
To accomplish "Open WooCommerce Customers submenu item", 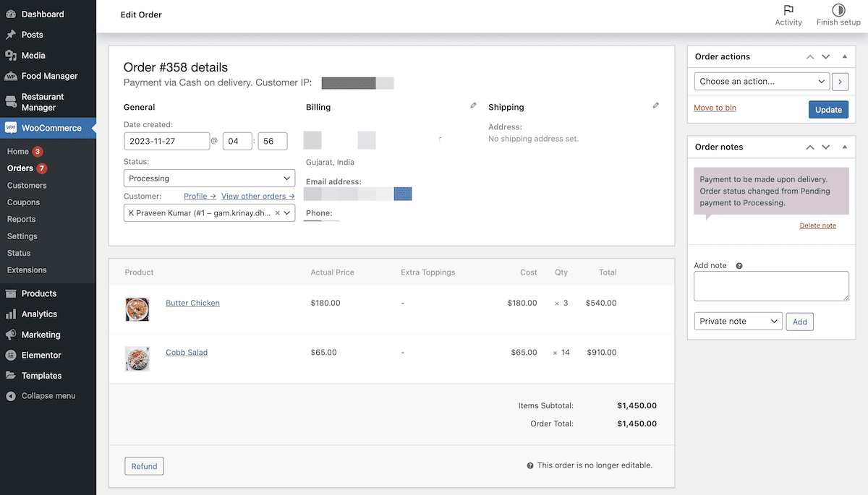I will coord(27,186).
